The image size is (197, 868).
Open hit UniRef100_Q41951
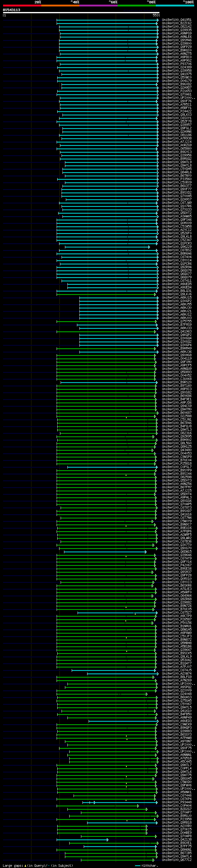click(x=177, y=20)
